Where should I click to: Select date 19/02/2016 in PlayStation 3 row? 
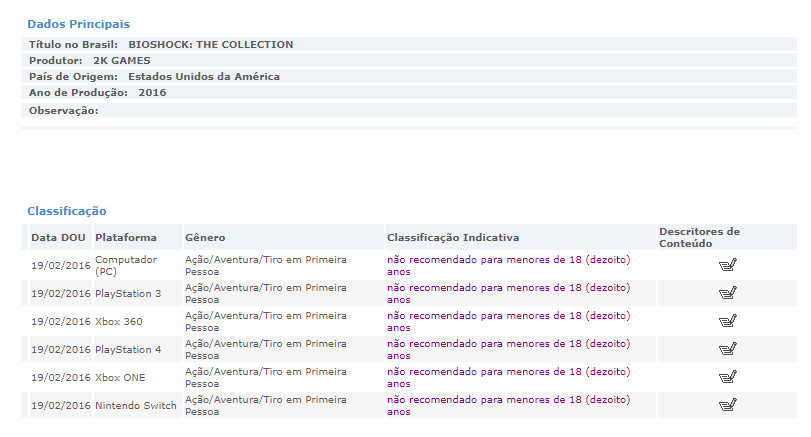(x=61, y=293)
